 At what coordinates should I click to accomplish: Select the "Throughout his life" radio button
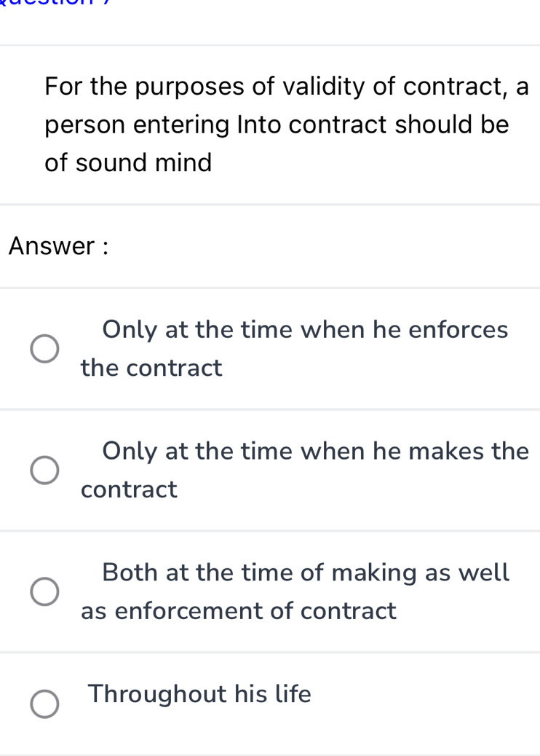coord(44,704)
